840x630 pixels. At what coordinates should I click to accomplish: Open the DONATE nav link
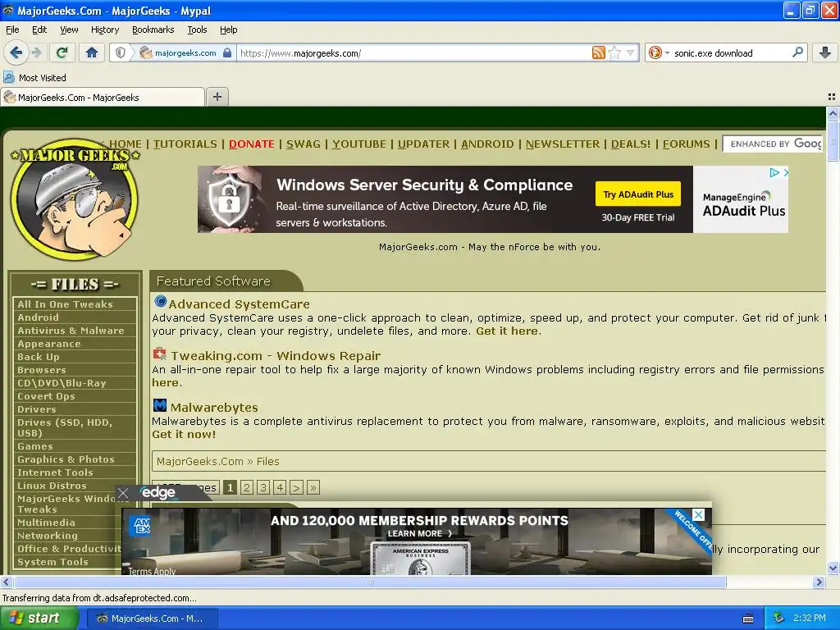(251, 144)
